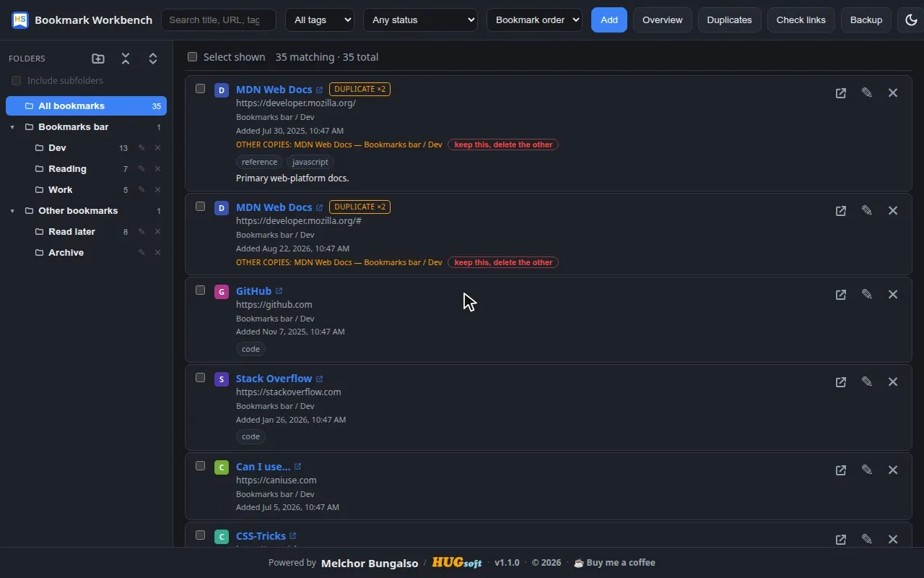Image resolution: width=924 pixels, height=578 pixels.
Task: Click favicon of GitHub bookmark
Action: tap(222, 292)
